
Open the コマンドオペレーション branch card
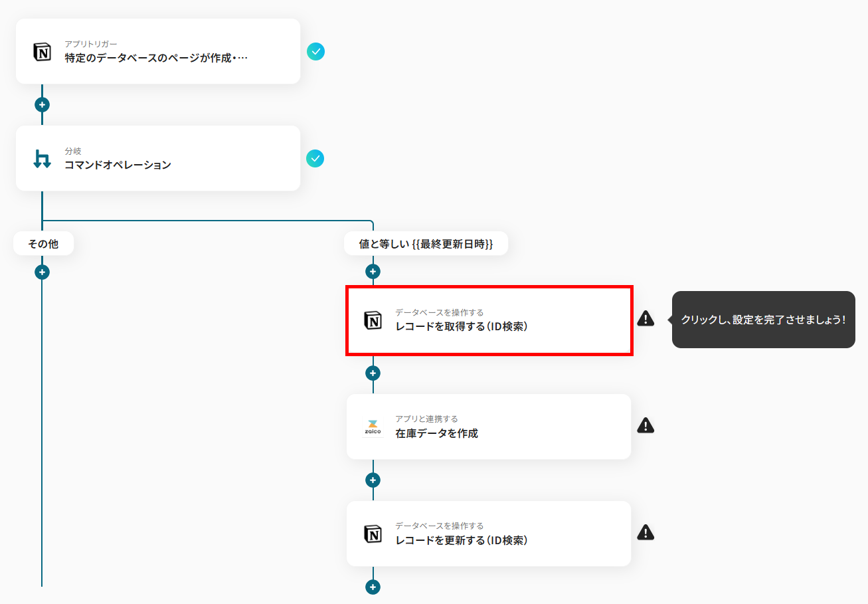pos(158,158)
